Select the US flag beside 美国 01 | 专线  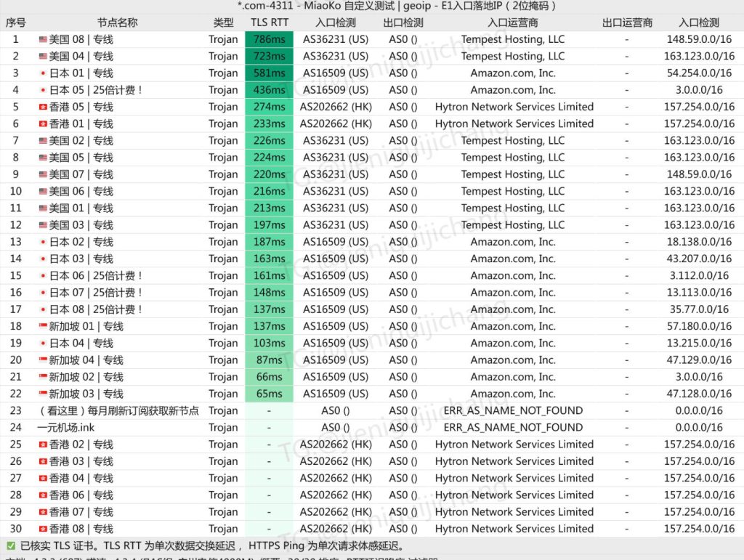click(x=43, y=208)
